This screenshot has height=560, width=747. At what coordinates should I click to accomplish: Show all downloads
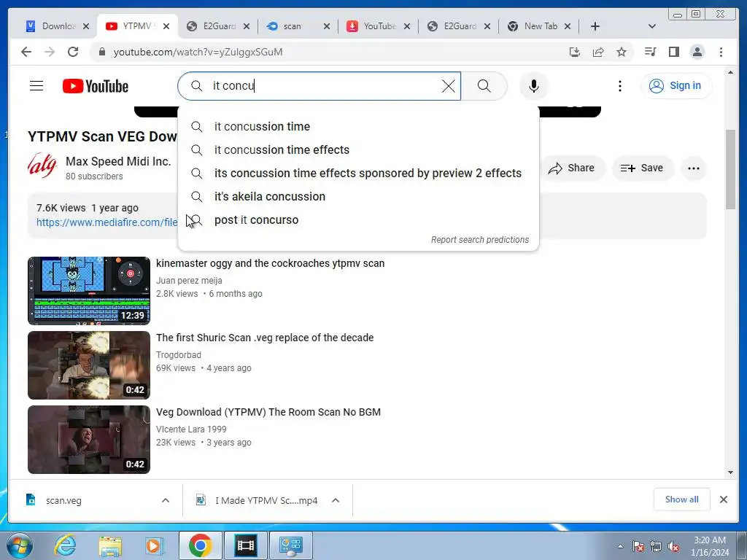pos(682,499)
